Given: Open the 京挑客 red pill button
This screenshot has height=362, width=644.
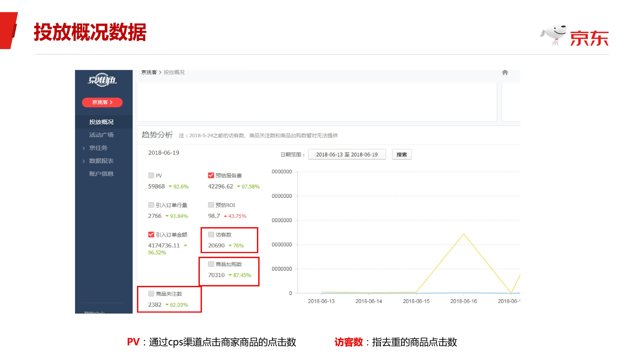Looking at the screenshot, I should pos(102,102).
